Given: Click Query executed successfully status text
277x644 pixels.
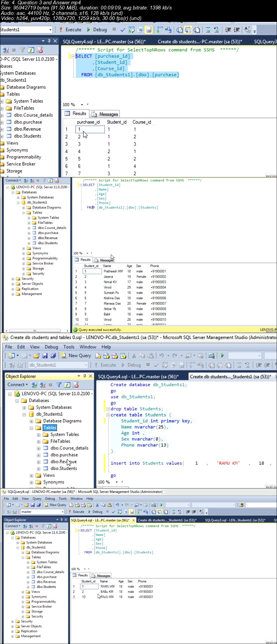Looking at the screenshot, I should tap(100, 330).
